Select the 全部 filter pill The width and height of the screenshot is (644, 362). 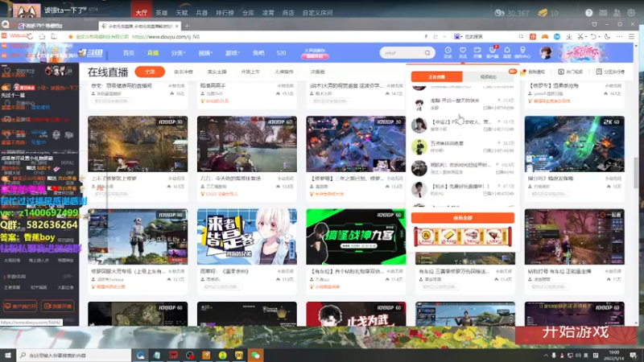click(x=150, y=72)
